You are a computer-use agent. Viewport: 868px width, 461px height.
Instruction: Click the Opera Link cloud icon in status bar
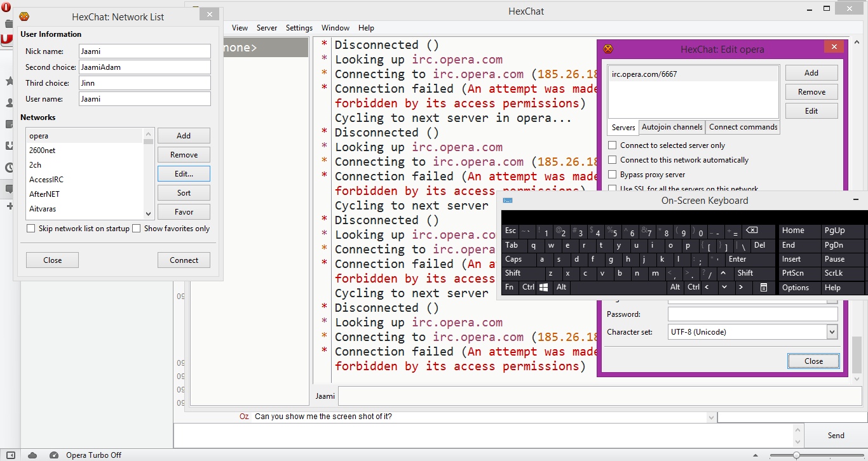pyautogui.click(x=32, y=455)
